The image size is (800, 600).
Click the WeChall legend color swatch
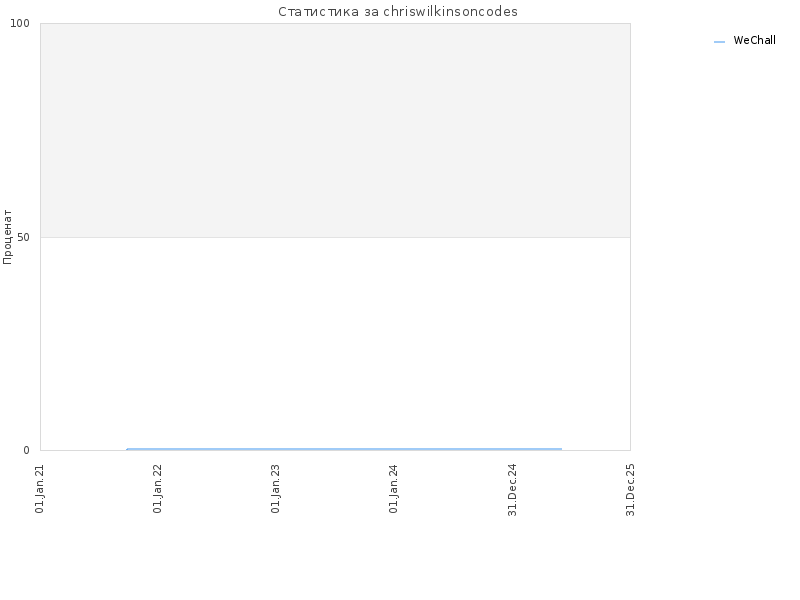tap(719, 42)
